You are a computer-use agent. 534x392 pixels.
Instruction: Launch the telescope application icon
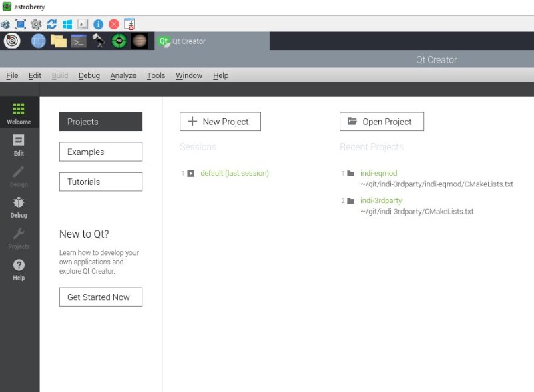[x=99, y=41]
